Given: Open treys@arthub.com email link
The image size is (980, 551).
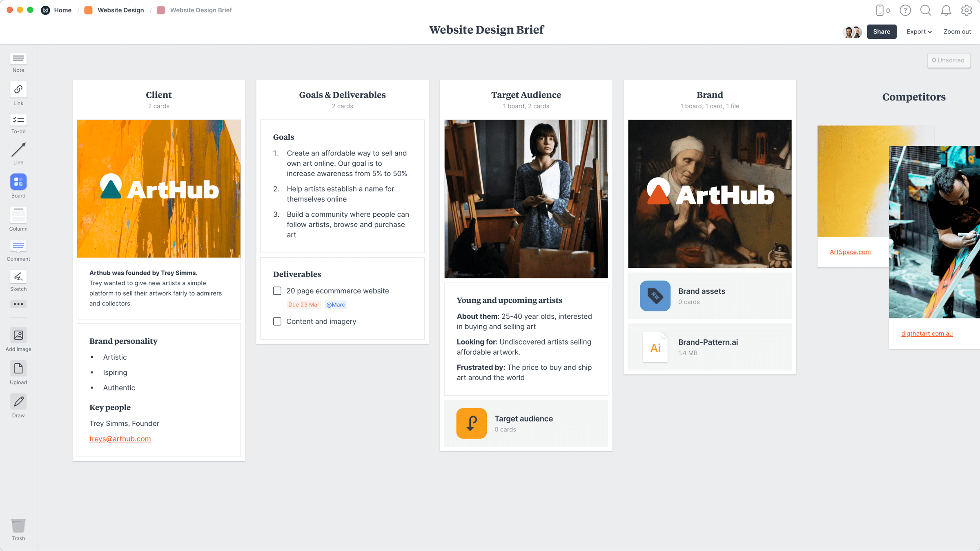Looking at the screenshot, I should [120, 439].
